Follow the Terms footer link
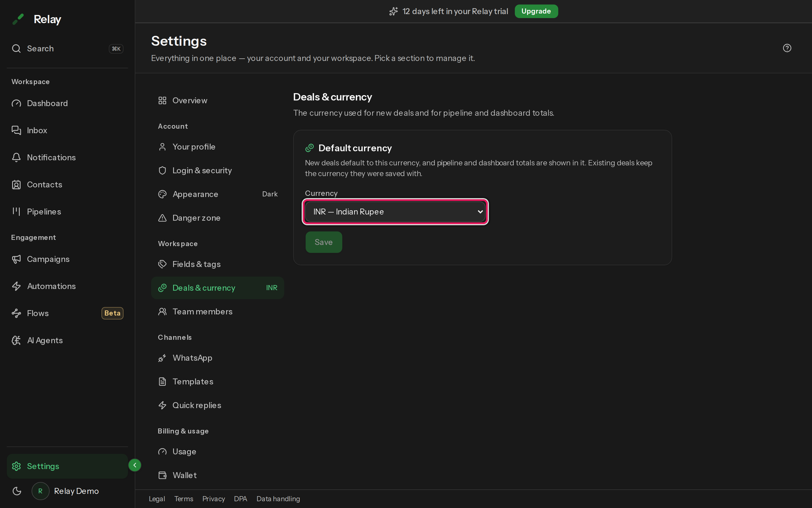Screen dimensions: 812x508 tap(184, 499)
